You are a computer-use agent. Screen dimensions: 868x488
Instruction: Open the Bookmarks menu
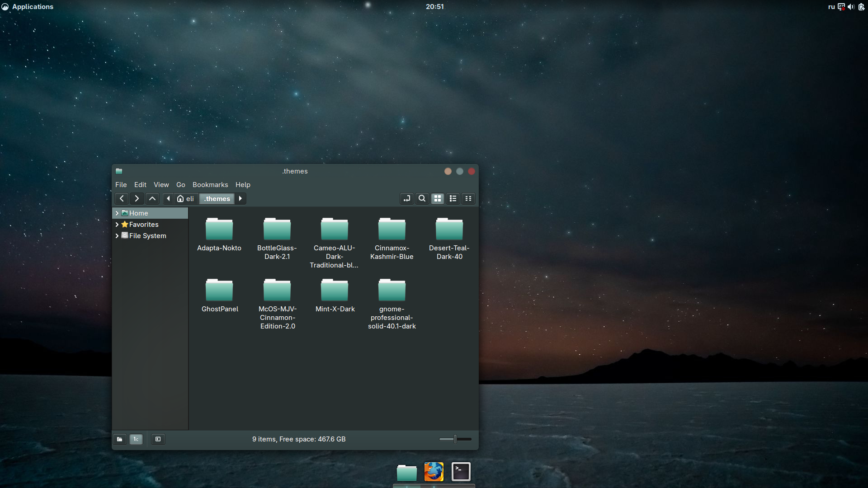click(210, 185)
